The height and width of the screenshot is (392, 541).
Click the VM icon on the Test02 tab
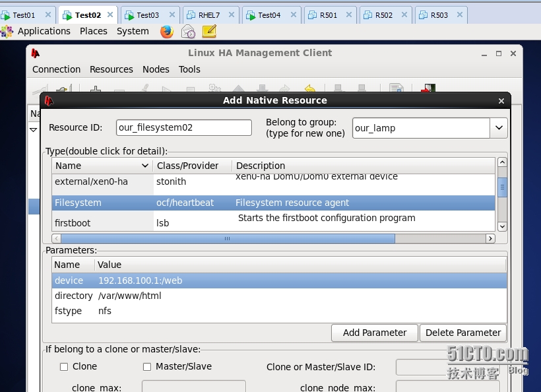click(x=67, y=15)
